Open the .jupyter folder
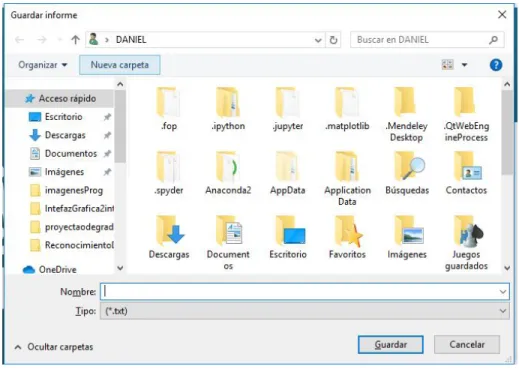519x369 pixels. [287, 108]
